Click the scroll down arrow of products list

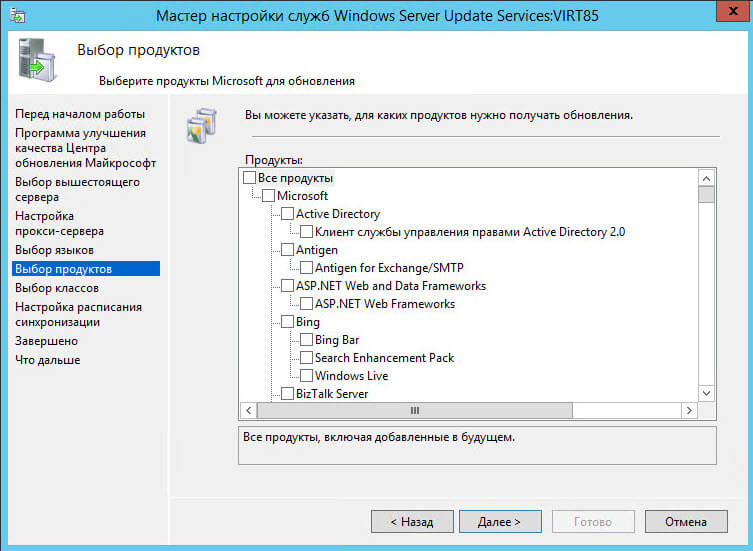coord(706,393)
